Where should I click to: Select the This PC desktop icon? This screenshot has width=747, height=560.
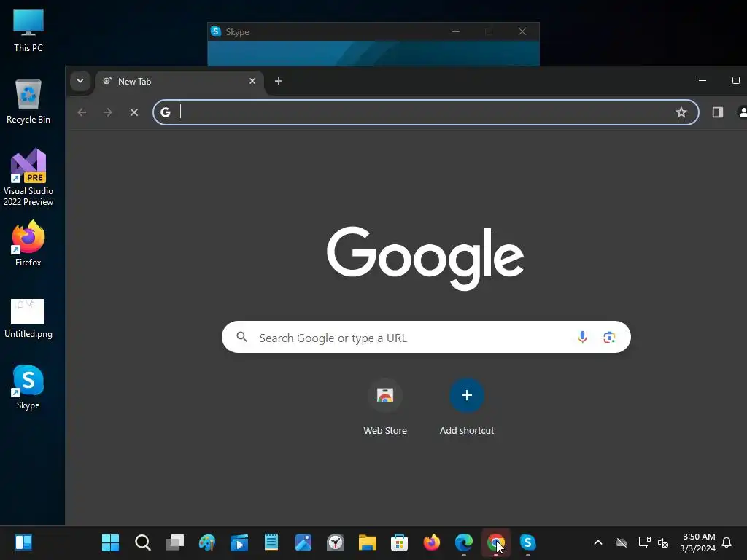pos(28,31)
